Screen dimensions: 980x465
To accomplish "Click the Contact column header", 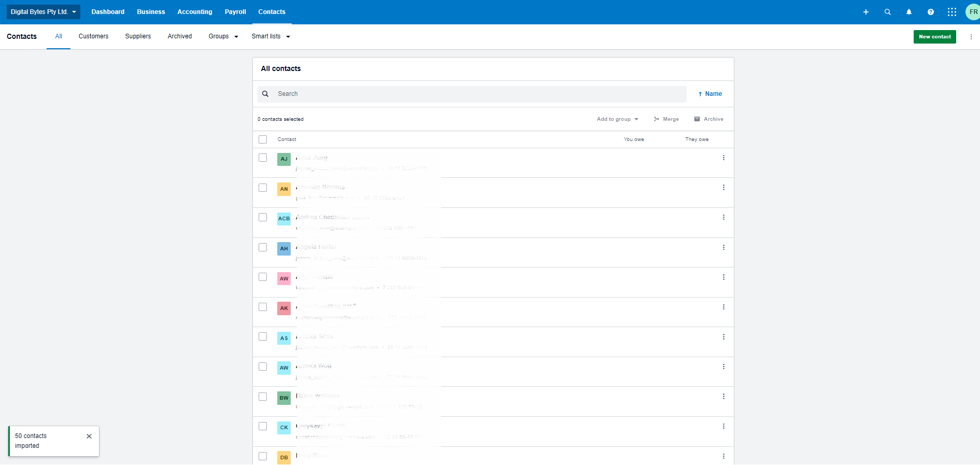I will pyautogui.click(x=287, y=139).
